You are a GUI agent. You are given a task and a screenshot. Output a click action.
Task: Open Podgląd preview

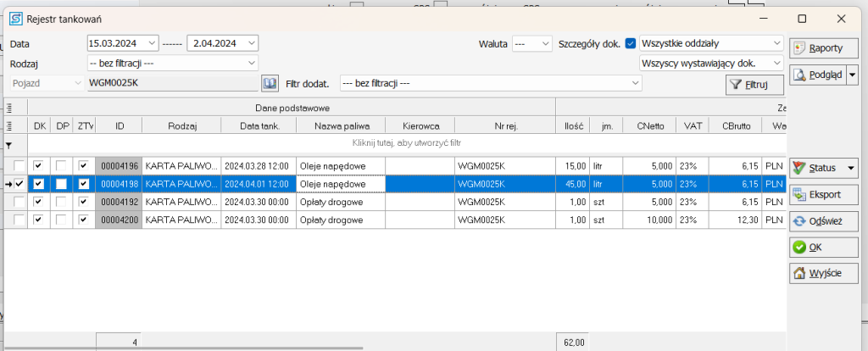[817, 75]
